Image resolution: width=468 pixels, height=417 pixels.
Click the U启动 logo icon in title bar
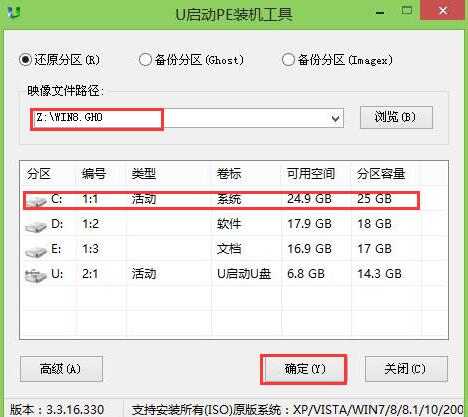tap(14, 13)
